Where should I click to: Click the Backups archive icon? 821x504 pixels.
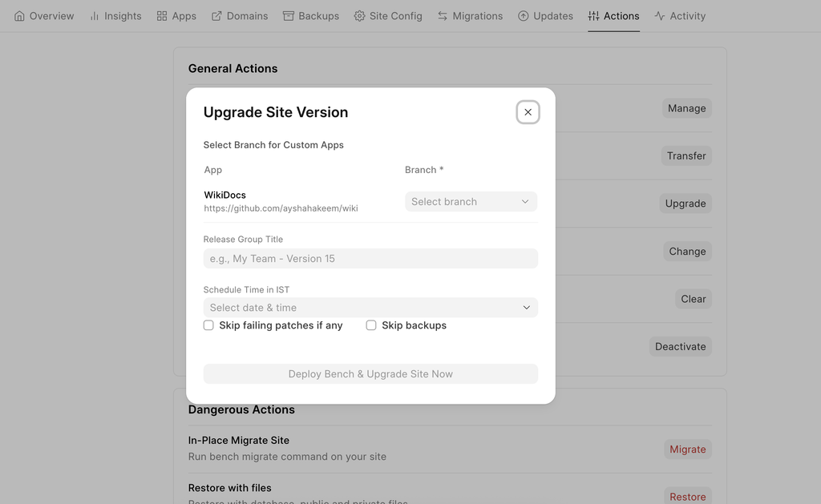pyautogui.click(x=289, y=16)
